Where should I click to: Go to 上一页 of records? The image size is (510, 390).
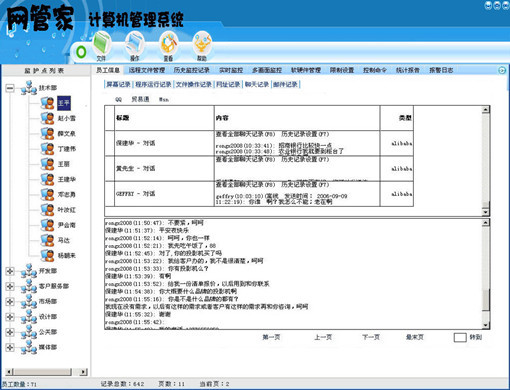(323, 337)
